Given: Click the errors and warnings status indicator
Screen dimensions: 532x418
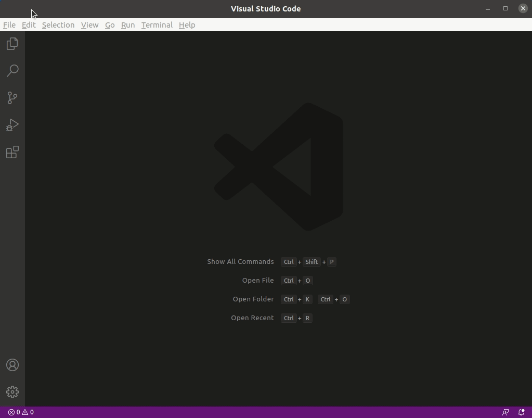Looking at the screenshot, I should coord(21,412).
